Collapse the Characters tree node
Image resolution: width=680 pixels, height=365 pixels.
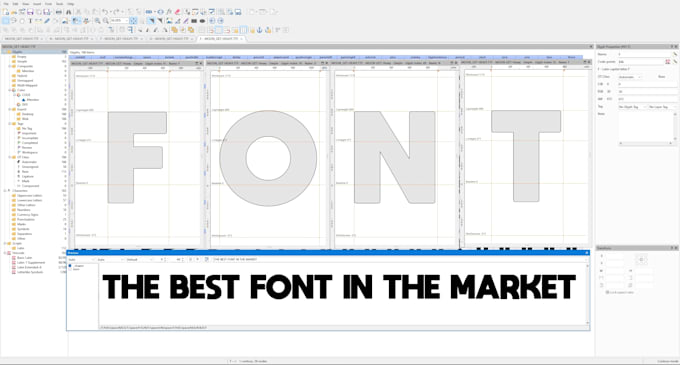[x=5, y=190]
